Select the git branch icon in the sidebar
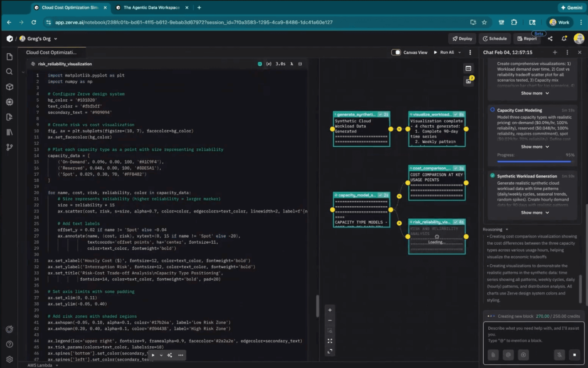Screen dimensions: 588x368 [x=9, y=147]
